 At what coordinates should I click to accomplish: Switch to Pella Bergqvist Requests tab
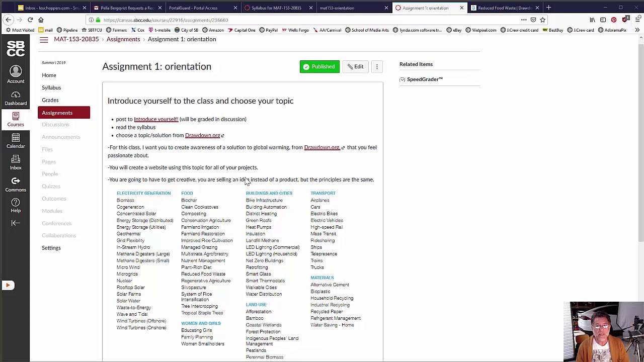click(x=127, y=8)
